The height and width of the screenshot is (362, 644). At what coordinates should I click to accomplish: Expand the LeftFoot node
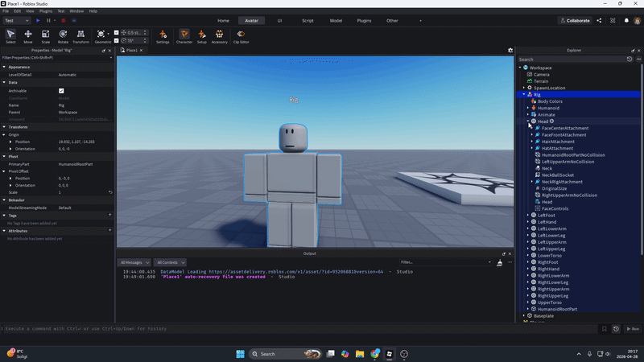tap(528, 215)
